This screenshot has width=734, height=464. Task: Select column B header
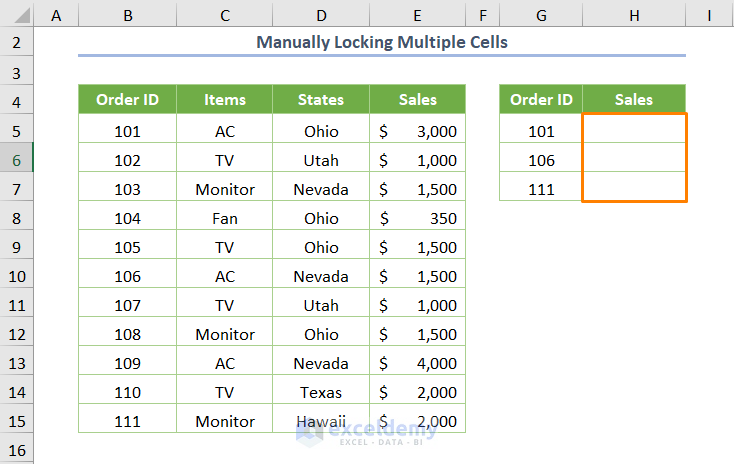tap(127, 14)
